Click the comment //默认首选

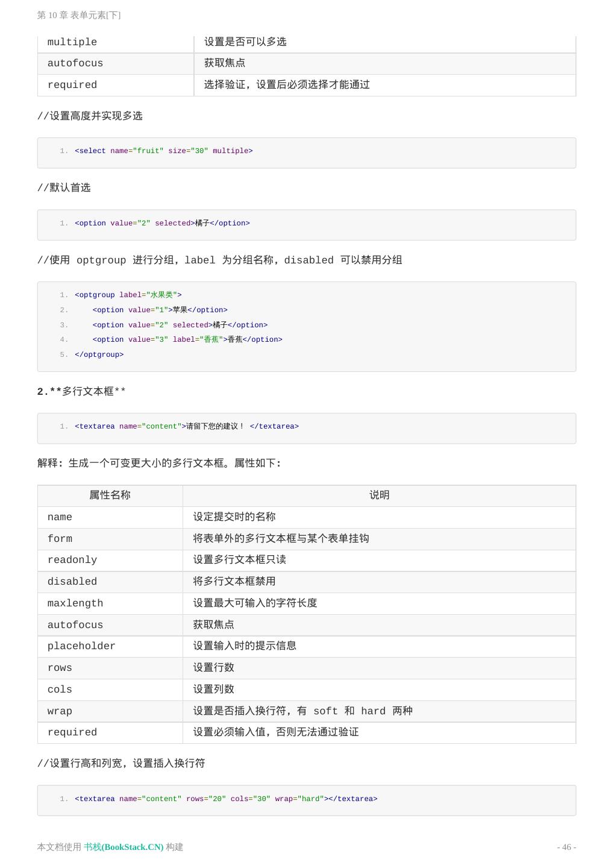64,188
